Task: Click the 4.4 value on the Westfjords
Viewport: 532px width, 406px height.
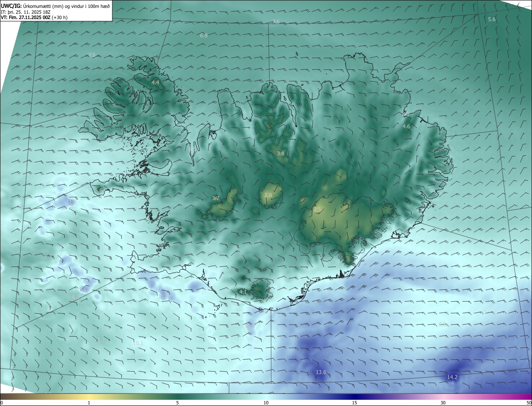Action: pyautogui.click(x=155, y=83)
